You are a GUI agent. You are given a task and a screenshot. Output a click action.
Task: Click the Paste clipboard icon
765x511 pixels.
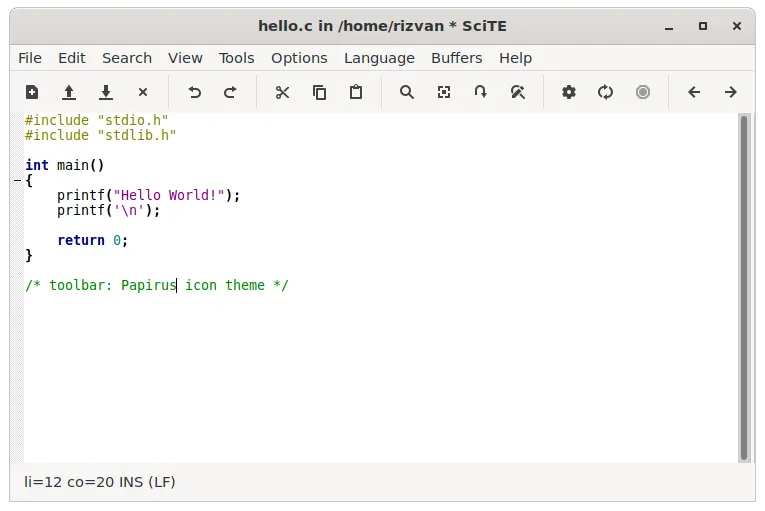pyautogui.click(x=356, y=92)
